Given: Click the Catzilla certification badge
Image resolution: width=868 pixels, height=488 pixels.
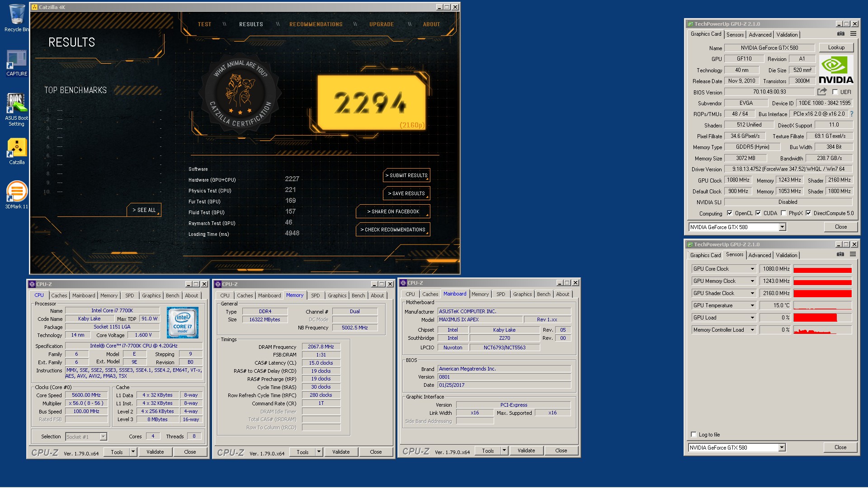Looking at the screenshot, I should point(241,94).
